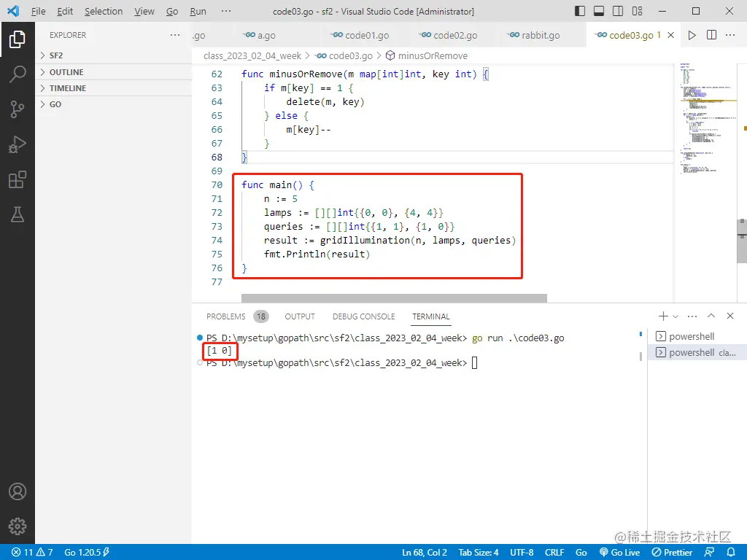Open the Source Control view
747x560 pixels.
(18, 109)
